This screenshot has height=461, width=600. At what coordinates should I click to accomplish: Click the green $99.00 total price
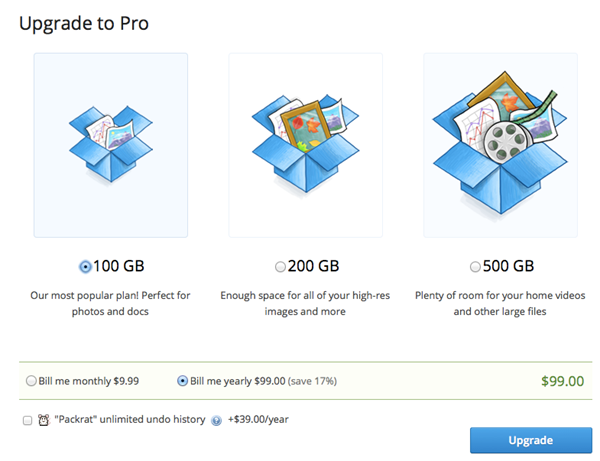[x=561, y=381]
